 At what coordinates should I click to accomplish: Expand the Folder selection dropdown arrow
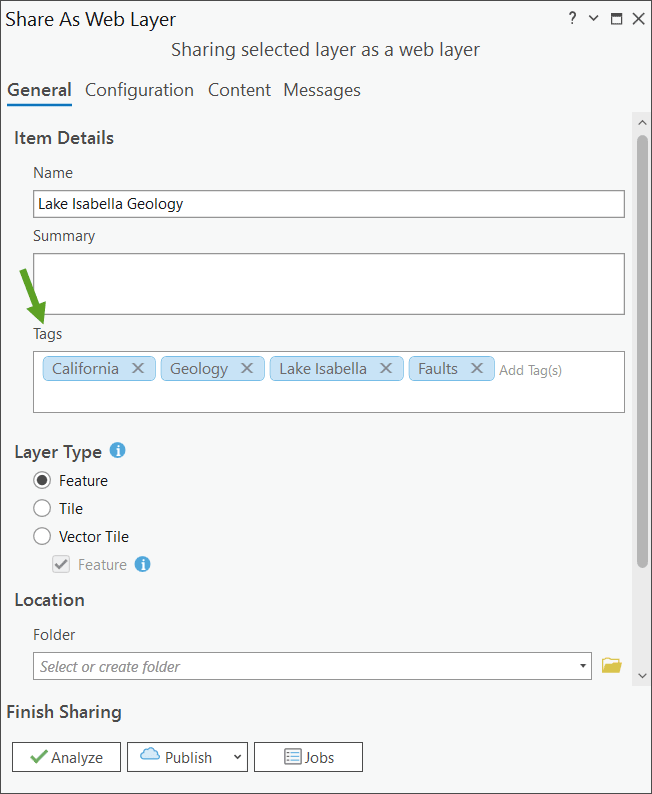583,666
